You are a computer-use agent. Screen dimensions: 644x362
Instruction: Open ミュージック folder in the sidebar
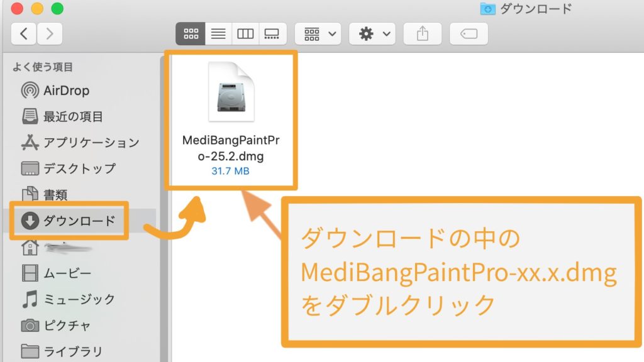coord(68,299)
